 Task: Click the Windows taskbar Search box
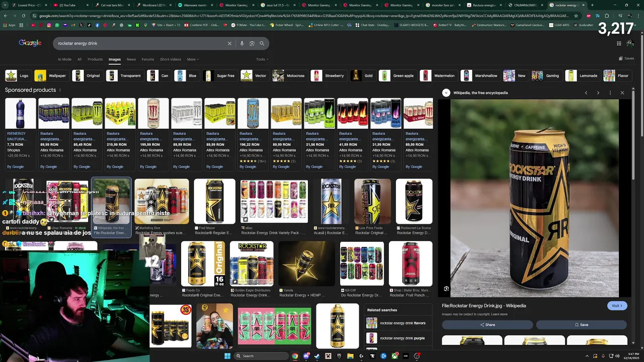261,356
